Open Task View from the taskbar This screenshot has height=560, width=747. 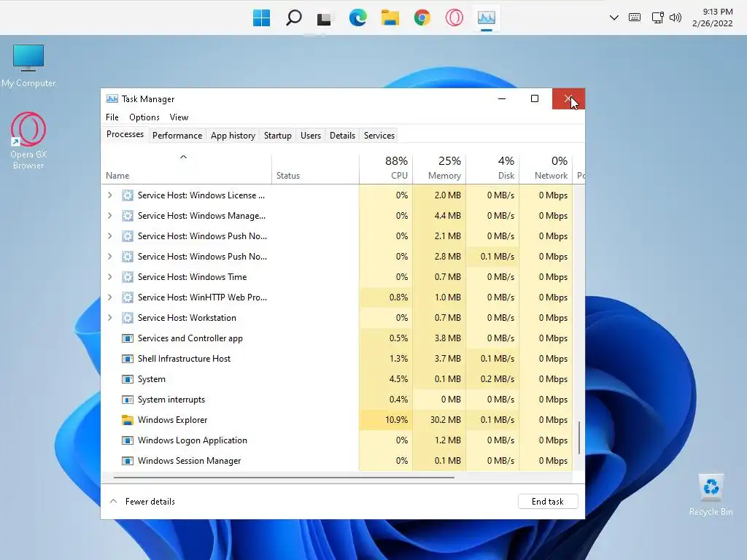click(x=325, y=18)
